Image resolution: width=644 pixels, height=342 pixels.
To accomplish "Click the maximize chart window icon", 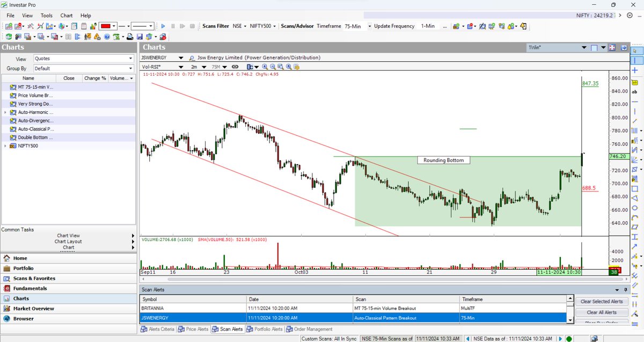I will tap(612, 48).
